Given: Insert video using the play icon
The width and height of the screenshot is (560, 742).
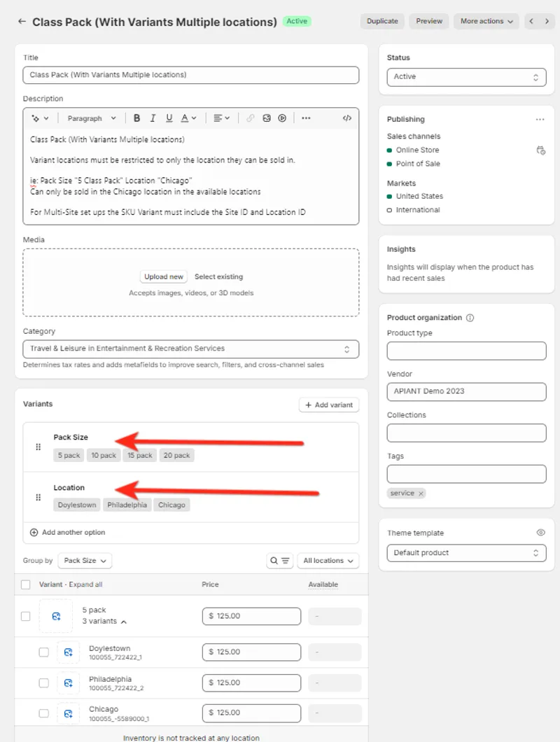Looking at the screenshot, I should (282, 118).
